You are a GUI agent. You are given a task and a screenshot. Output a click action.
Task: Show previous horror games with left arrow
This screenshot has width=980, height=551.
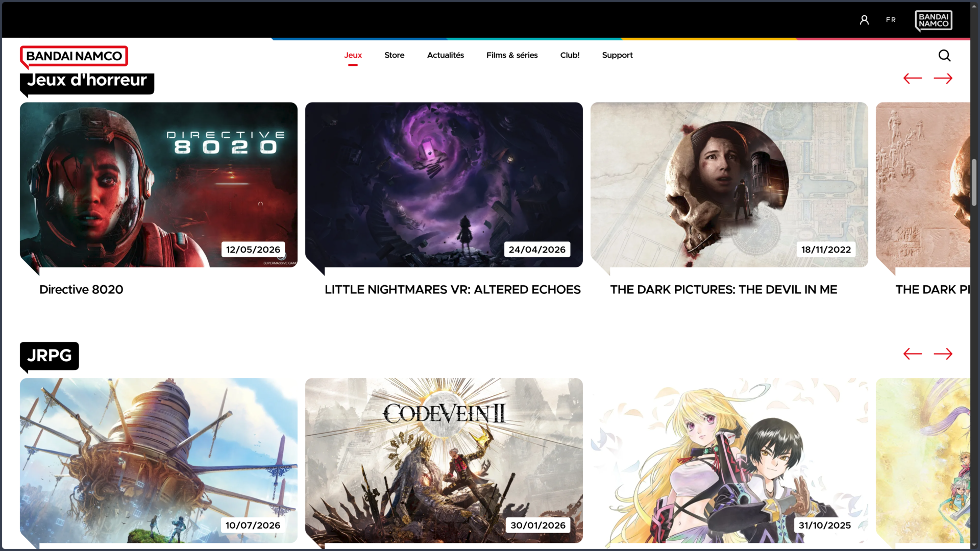point(912,79)
